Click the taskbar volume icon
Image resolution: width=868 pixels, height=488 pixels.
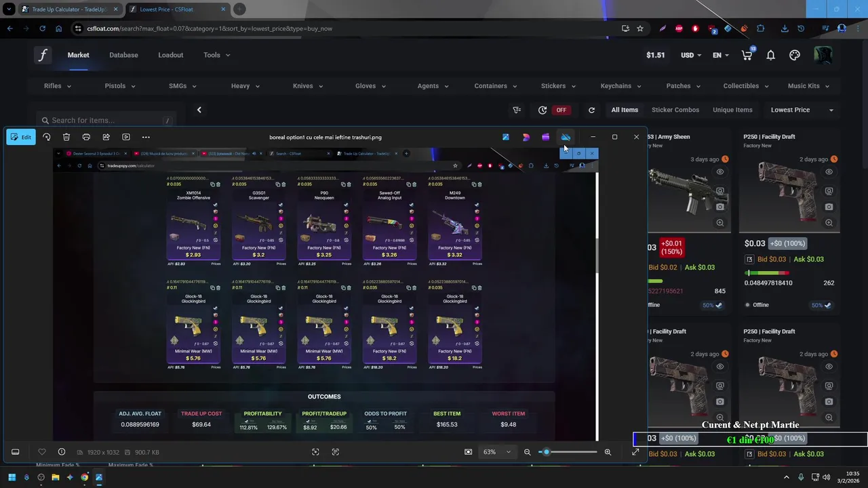826,477
